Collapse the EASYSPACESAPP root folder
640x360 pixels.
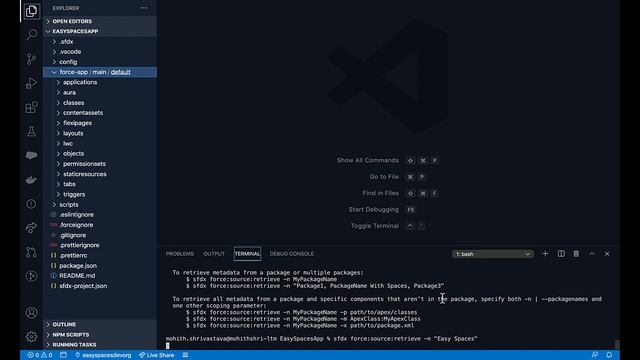coord(100,31)
